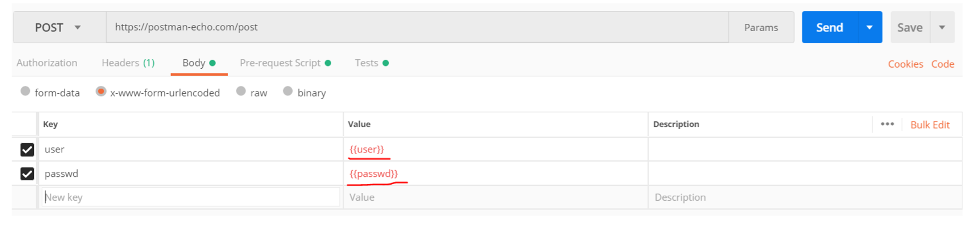Open the Cookies link
Image resolution: width=980 pixels, height=229 pixels.
tap(905, 64)
